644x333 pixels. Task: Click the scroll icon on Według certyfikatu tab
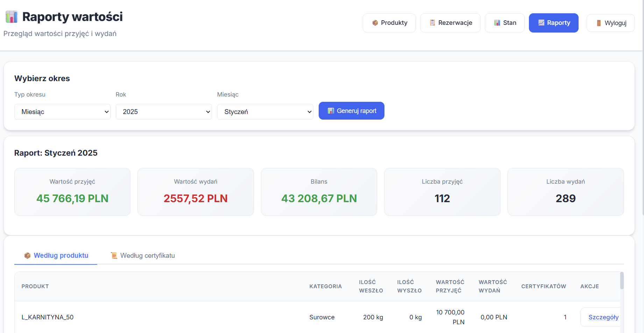point(114,256)
